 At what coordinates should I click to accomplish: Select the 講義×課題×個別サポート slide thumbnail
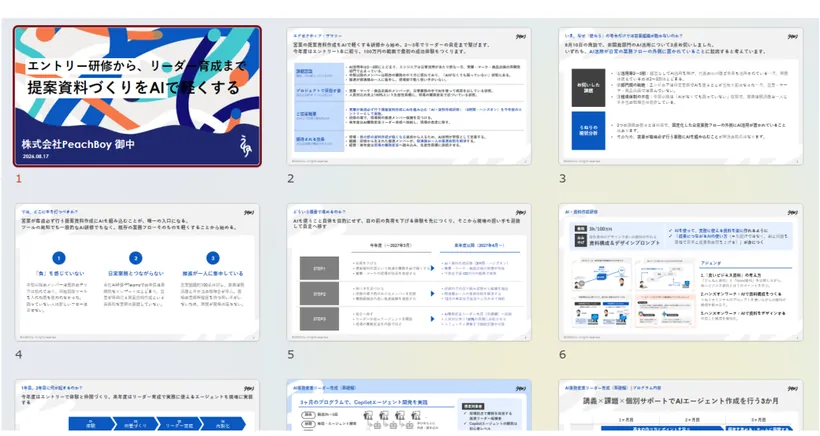click(680, 406)
